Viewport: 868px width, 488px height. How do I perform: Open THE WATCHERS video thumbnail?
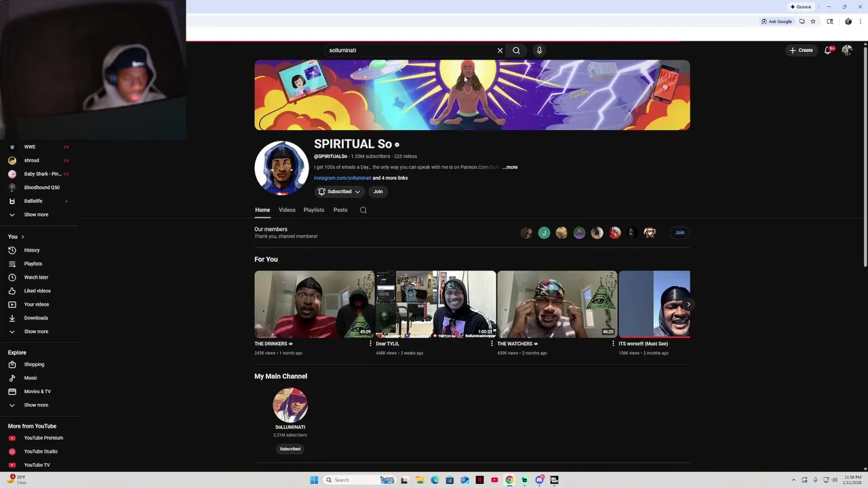(557, 304)
